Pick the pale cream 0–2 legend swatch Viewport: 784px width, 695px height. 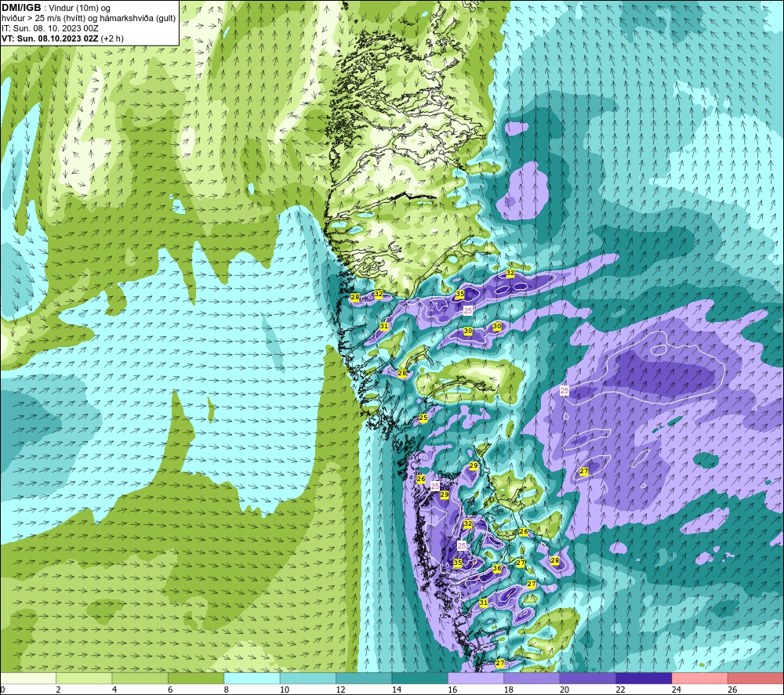click(x=28, y=678)
